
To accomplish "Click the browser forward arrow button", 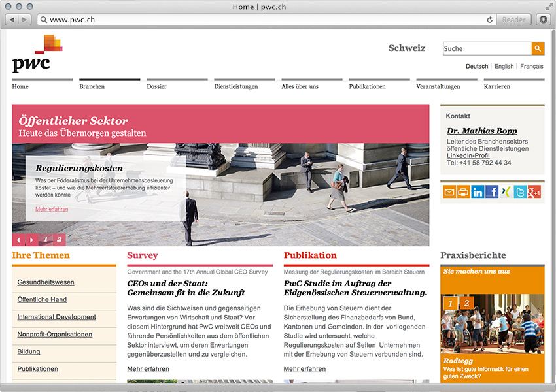I will coord(24,20).
